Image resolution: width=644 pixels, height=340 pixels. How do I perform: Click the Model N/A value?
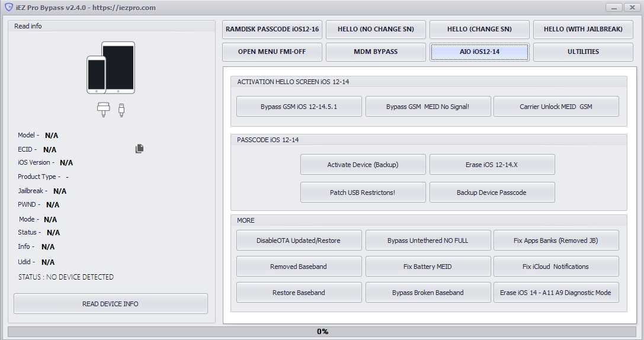[52, 136]
